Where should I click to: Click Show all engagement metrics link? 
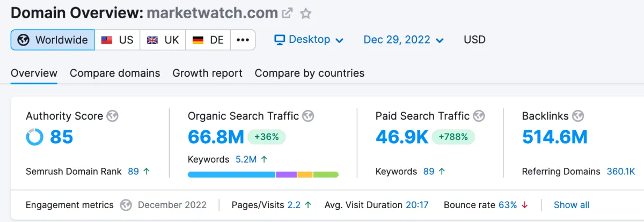[x=572, y=205]
